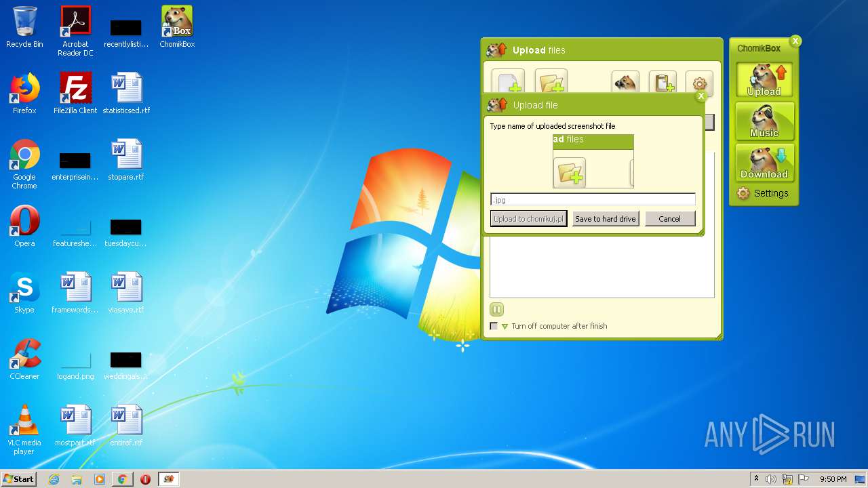Select the frameworks rtf file on the desktop

(75, 293)
